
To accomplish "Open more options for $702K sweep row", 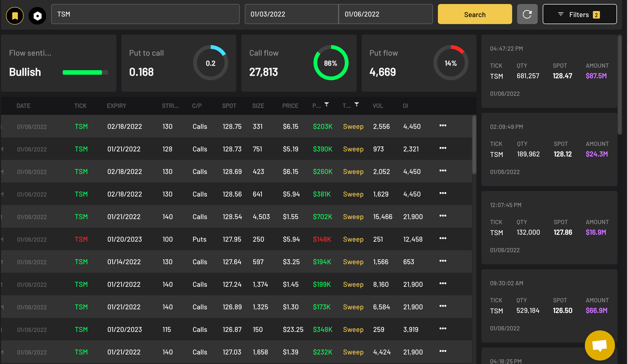I will [443, 216].
